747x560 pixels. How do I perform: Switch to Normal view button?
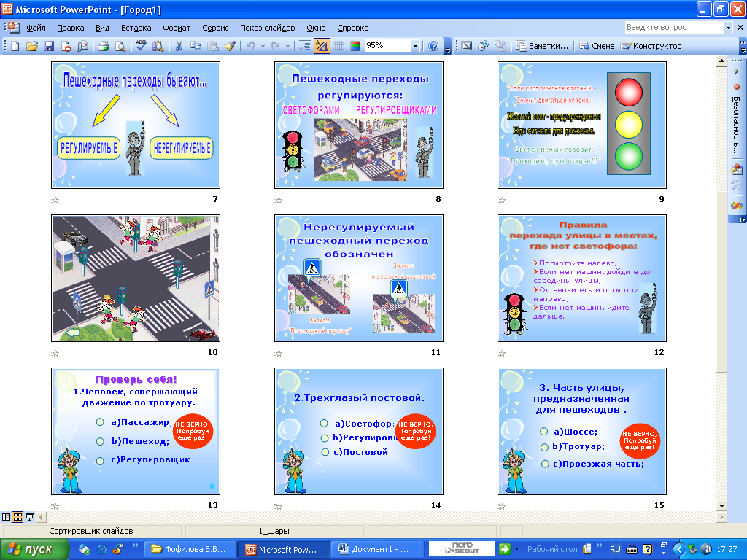(x=6, y=517)
